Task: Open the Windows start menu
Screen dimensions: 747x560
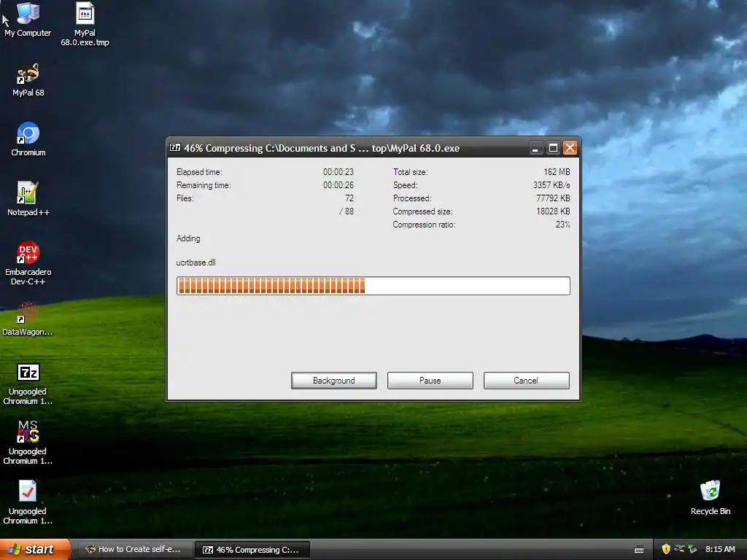Action: (35, 549)
